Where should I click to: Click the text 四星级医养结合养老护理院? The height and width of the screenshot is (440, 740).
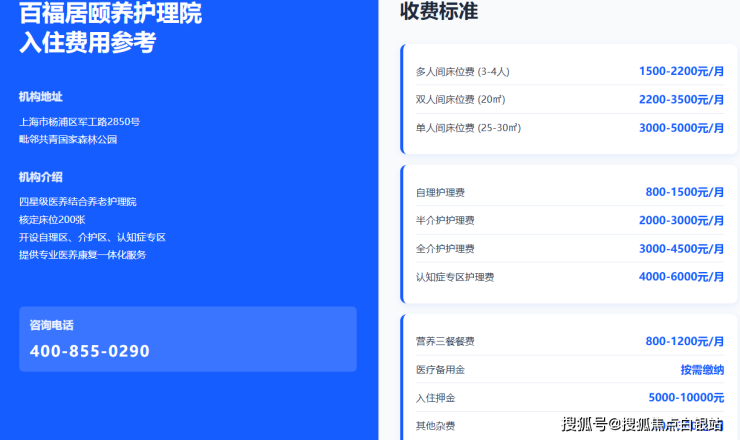(78, 202)
